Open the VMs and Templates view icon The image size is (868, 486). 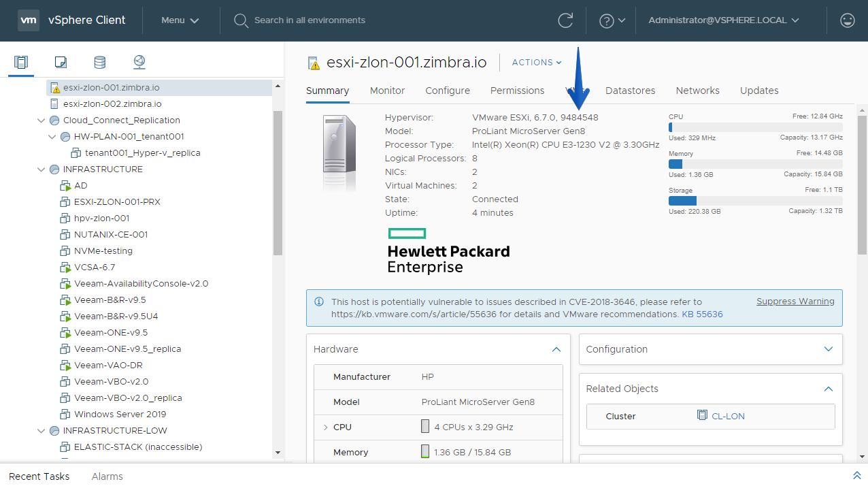point(61,63)
